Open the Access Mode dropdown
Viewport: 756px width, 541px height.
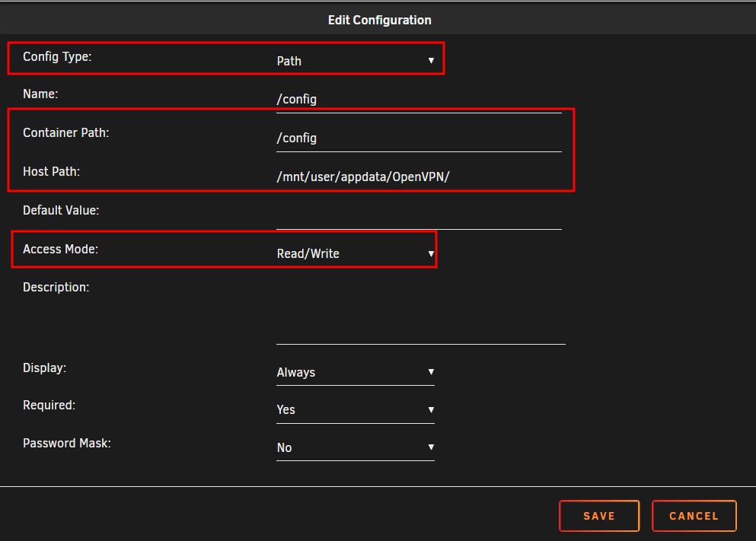[356, 253]
